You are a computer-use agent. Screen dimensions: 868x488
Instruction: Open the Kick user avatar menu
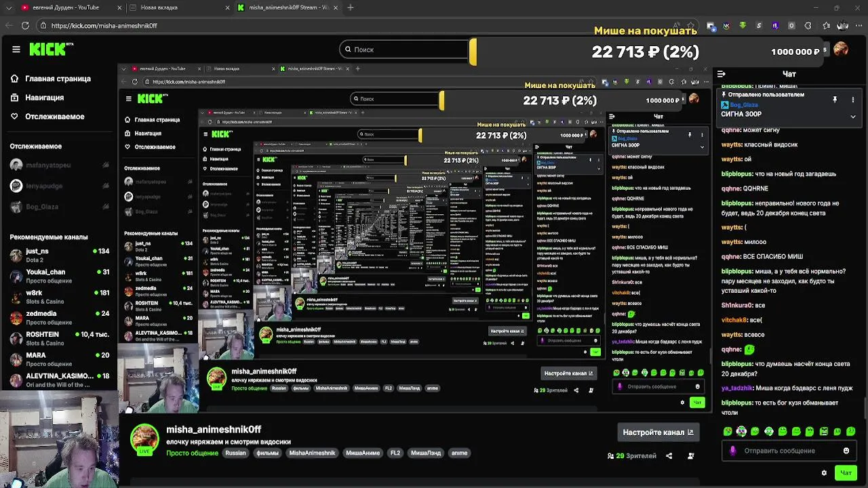pos(841,49)
